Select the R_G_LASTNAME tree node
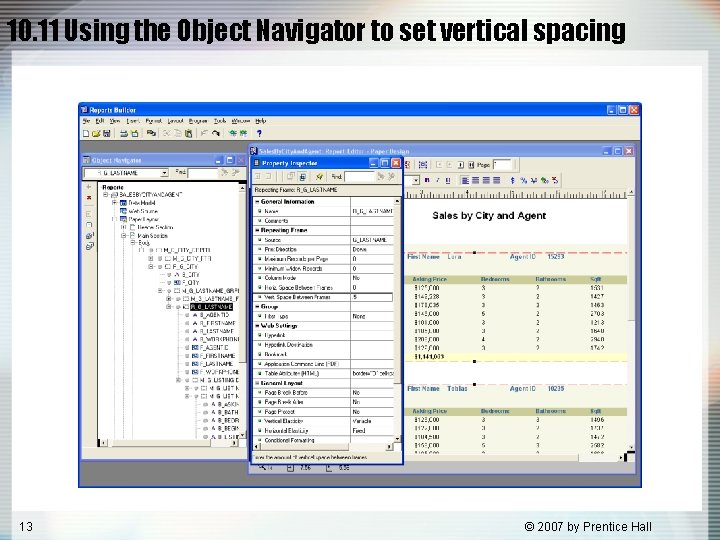Screen dimensions: 720x540 pyautogui.click(x=212, y=307)
